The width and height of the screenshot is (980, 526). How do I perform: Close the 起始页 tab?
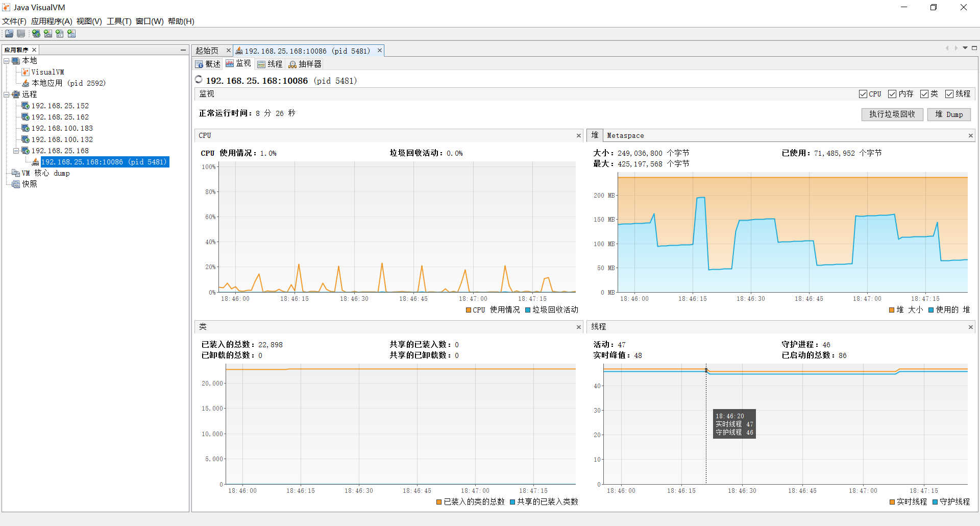(229, 50)
